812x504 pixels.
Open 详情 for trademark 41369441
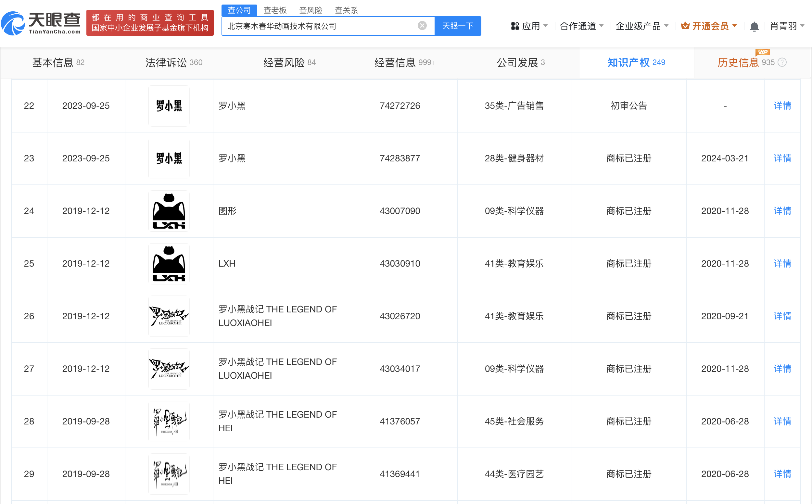pyautogui.click(x=782, y=474)
